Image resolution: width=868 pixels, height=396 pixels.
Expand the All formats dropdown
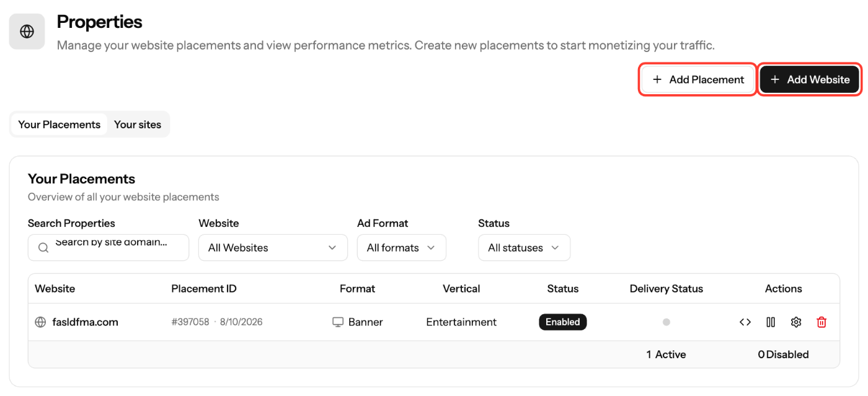[x=402, y=248]
